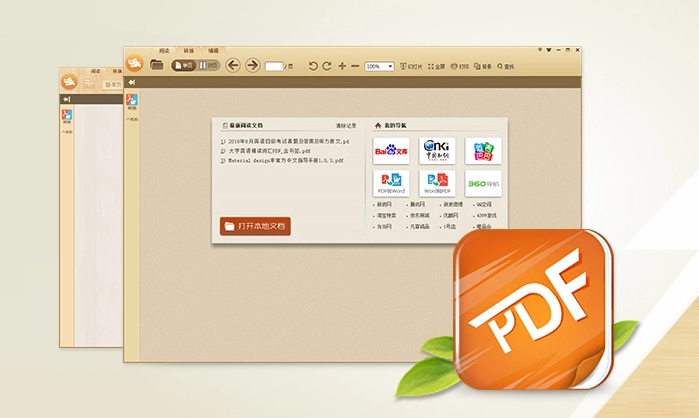Open the recent Material design pdf file
This screenshot has width=699, height=418.
pos(285,160)
